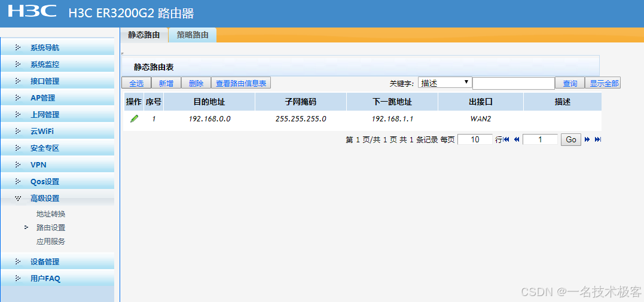Image resolution: width=644 pixels, height=302 pixels.
Task: Click the destination cell 192.168.0.0
Action: click(x=209, y=119)
